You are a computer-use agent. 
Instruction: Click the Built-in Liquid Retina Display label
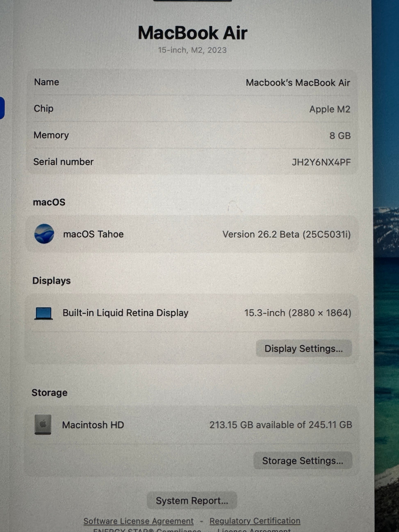[125, 313]
